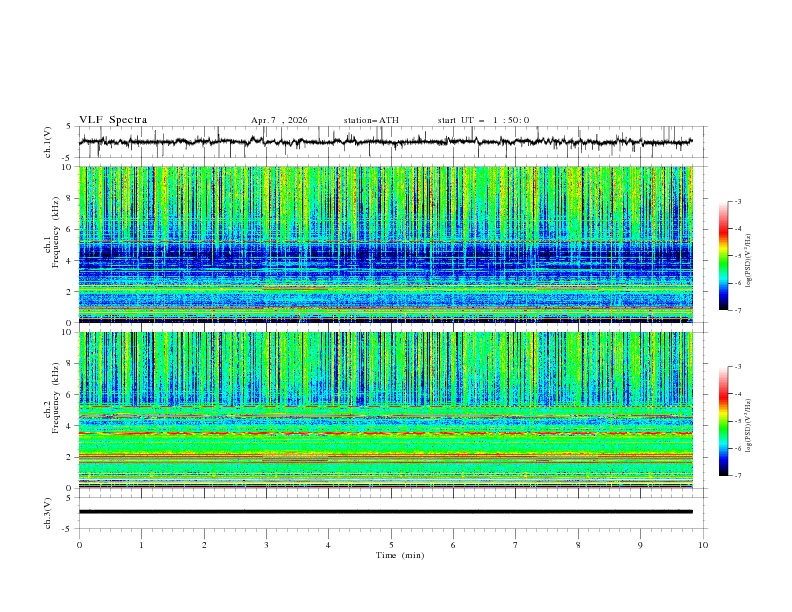Click the time axis tick label "9"
The height and width of the screenshot is (612, 792).
[640, 545]
